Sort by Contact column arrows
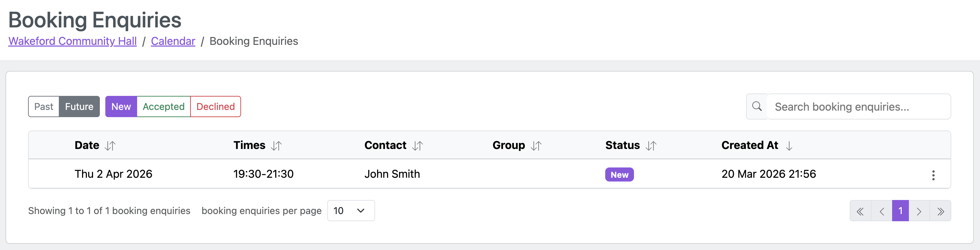This screenshot has width=980, height=250. coord(417,146)
